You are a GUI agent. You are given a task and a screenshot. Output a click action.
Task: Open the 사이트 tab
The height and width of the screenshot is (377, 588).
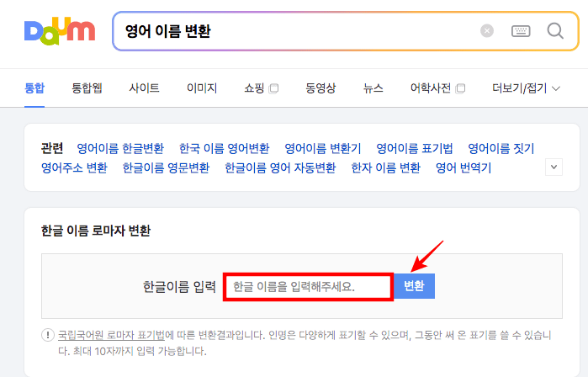(145, 88)
